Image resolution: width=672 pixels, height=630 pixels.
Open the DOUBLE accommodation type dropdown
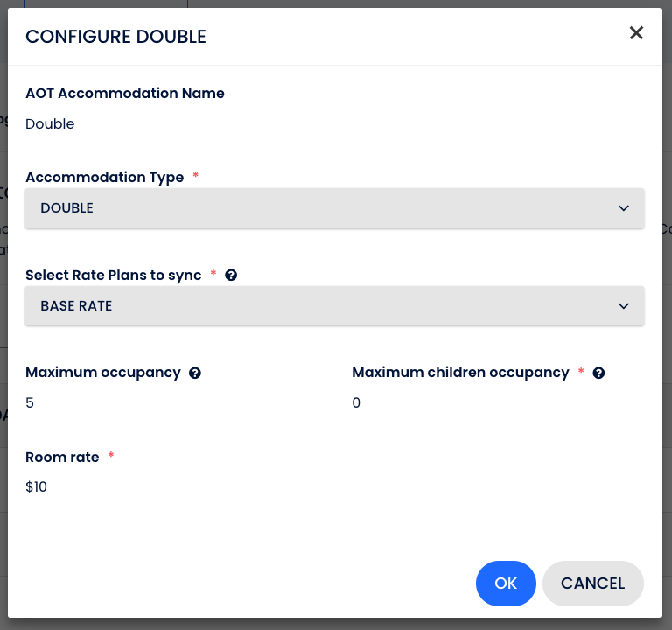coord(334,208)
